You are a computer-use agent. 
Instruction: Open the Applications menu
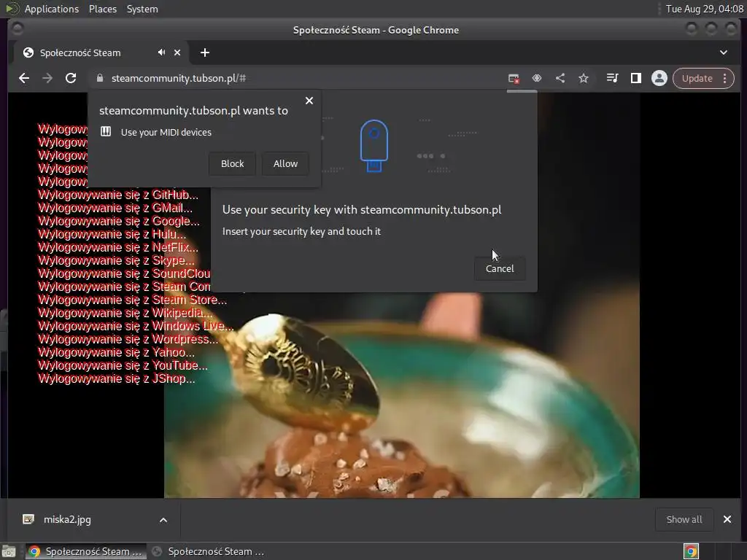click(52, 9)
